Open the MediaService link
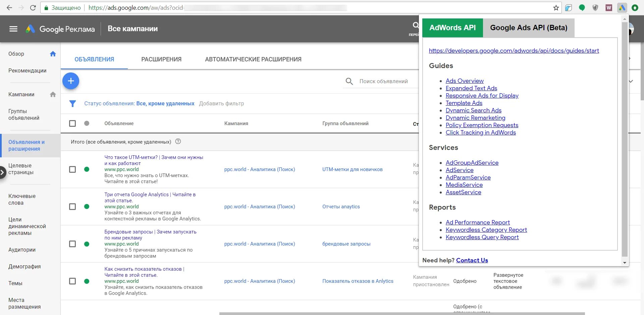This screenshot has width=644, height=315. pos(464,185)
